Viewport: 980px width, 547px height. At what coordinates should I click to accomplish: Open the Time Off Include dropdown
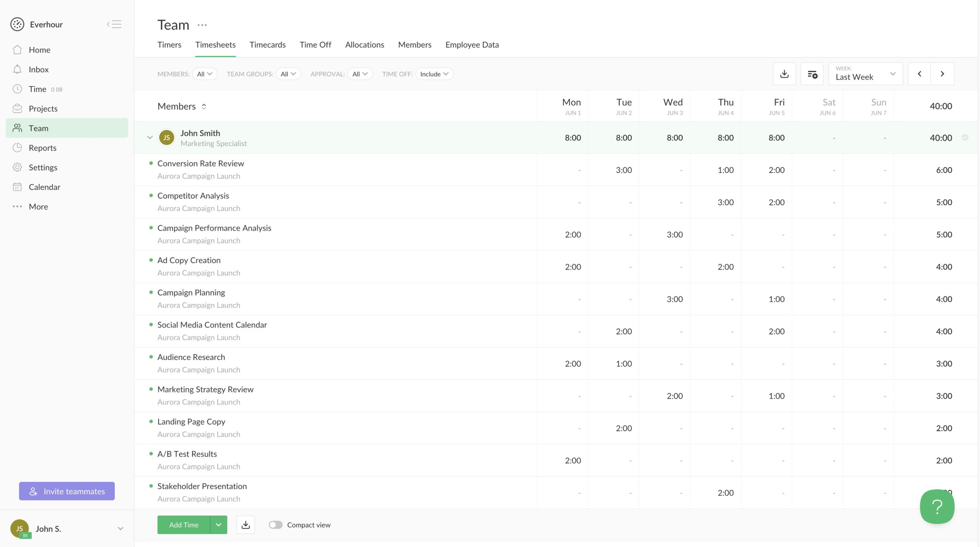coord(434,74)
